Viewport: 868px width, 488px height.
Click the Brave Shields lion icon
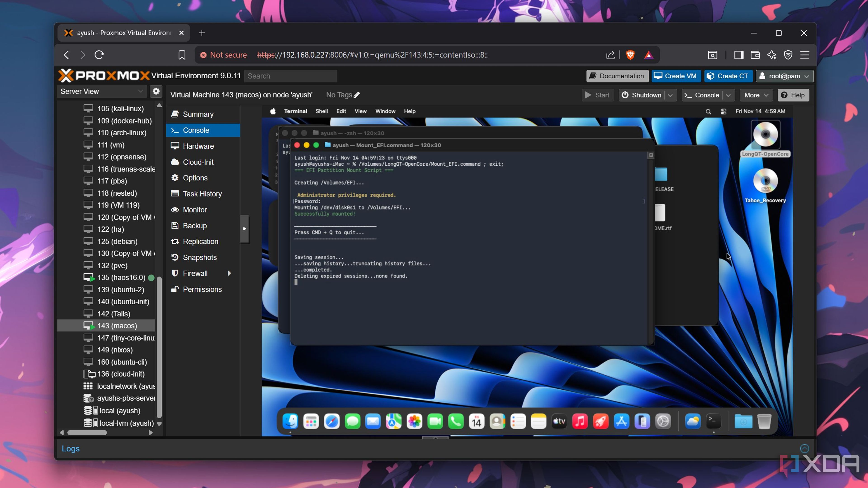[x=630, y=55]
